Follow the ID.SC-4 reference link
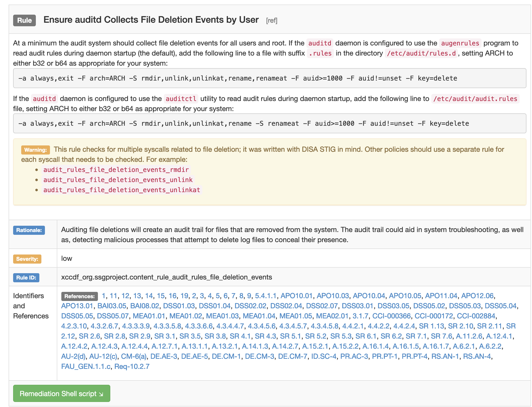 point(324,356)
